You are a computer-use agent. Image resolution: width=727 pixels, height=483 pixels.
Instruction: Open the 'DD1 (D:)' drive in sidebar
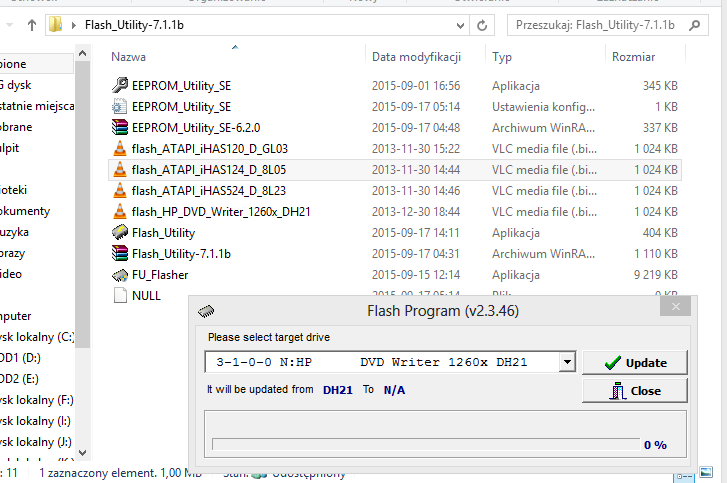click(20, 358)
